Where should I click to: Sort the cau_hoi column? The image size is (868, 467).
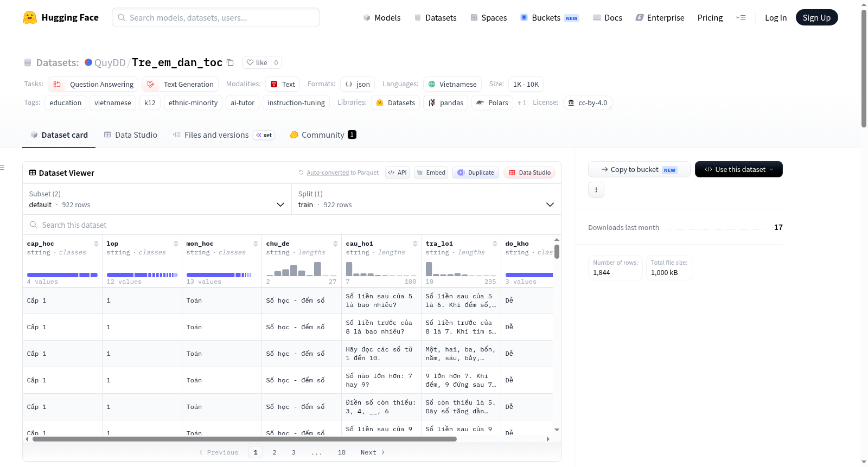(415, 244)
